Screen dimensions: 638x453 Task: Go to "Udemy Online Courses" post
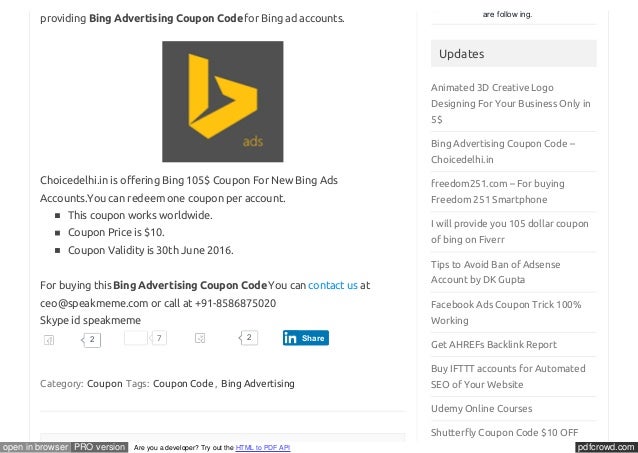coord(481,408)
